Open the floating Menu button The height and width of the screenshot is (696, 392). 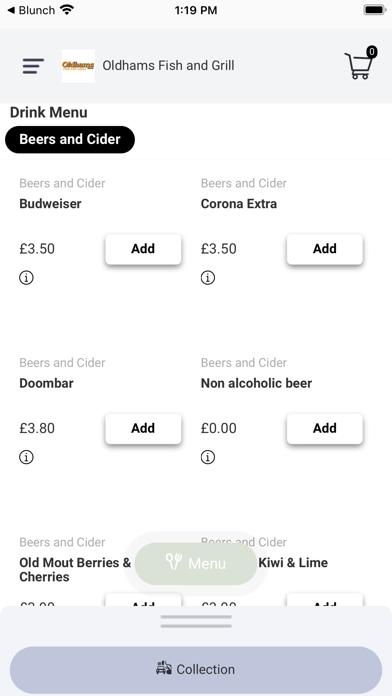coord(196,563)
